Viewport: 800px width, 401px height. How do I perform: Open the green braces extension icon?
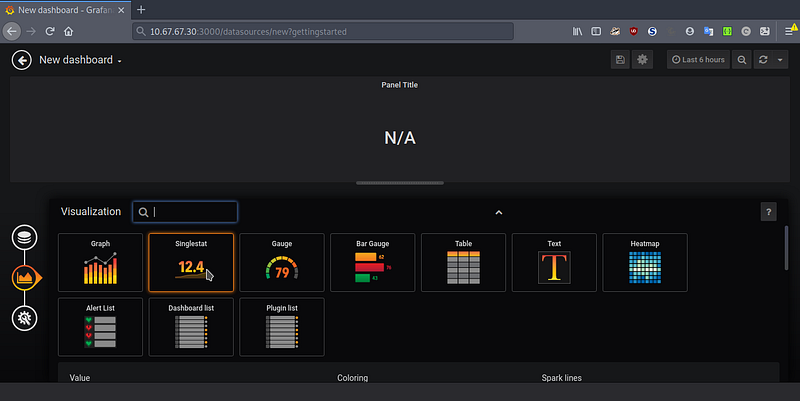(727, 31)
